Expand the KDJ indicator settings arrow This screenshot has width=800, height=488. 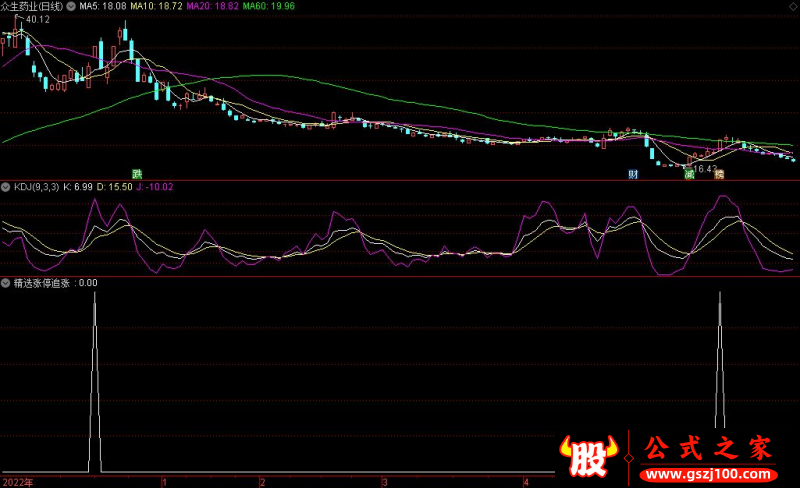6,186
